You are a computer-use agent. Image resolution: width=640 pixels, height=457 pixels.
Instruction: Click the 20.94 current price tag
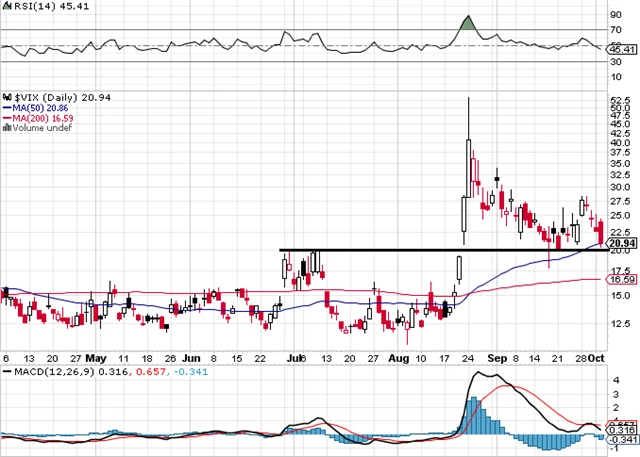coord(622,243)
